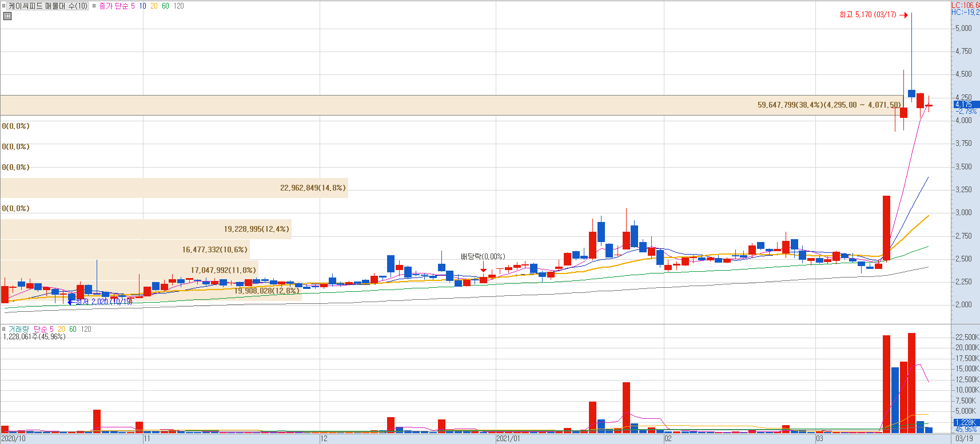Click the 120 volume average label
Viewport: 980px width, 444px height.
point(86,329)
